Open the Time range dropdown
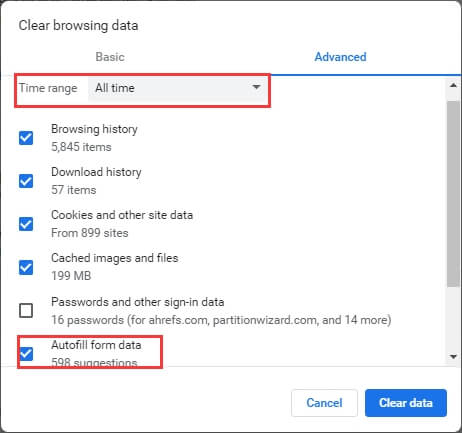462x433 pixels. [177, 88]
